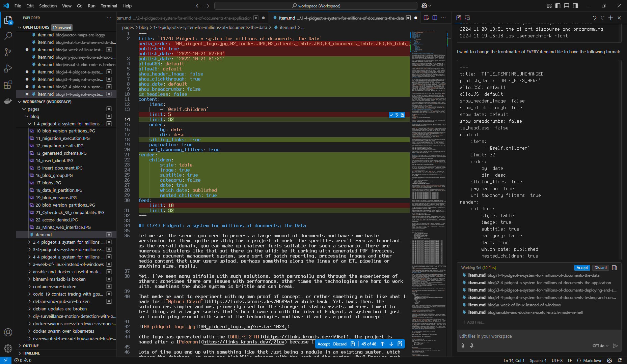Viewport: 627px width, 364px height.
Task: Click Discard in floating editor toolbar
Action: coord(340,344)
